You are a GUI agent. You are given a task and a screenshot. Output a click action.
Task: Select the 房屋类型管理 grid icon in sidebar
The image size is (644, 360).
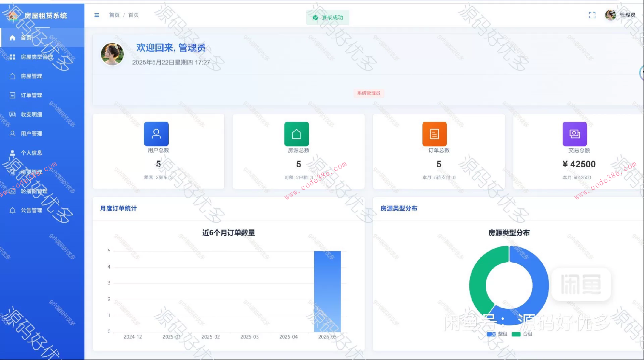(x=13, y=57)
